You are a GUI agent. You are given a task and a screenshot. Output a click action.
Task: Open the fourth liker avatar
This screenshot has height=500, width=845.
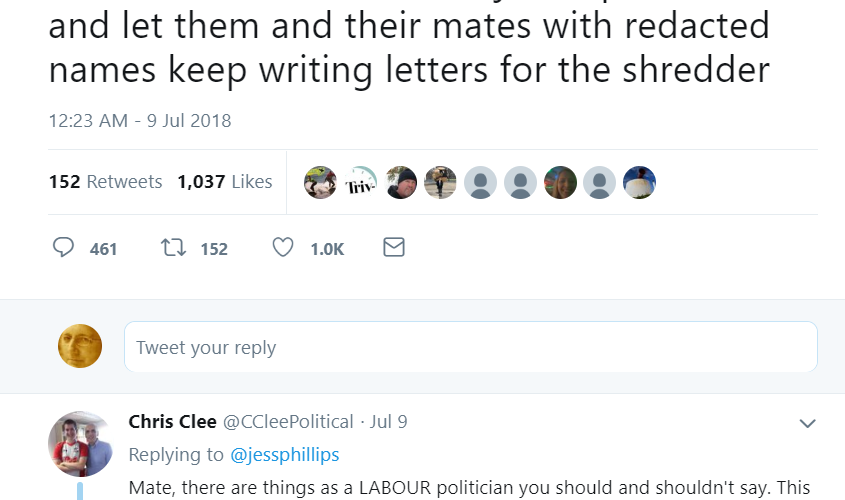[440, 182]
